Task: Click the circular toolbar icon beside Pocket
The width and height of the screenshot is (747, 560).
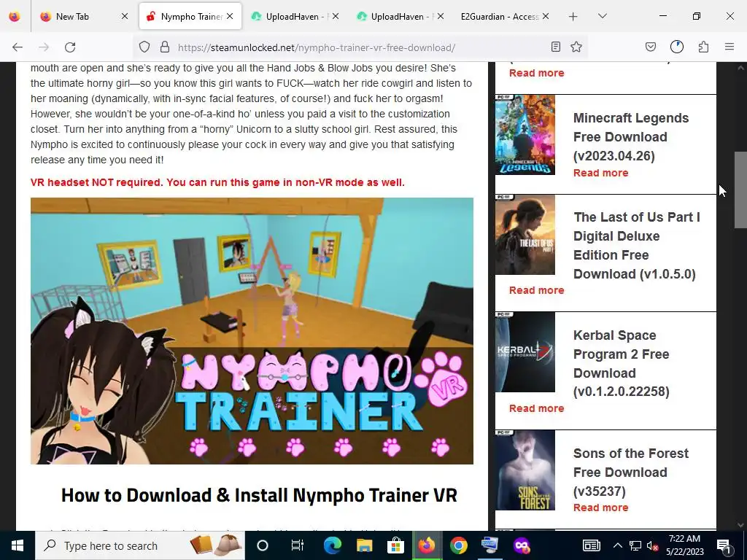Action: pyautogui.click(x=677, y=47)
